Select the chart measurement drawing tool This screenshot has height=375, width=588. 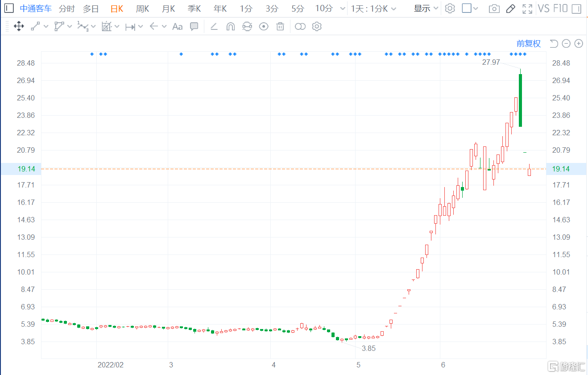pos(106,26)
